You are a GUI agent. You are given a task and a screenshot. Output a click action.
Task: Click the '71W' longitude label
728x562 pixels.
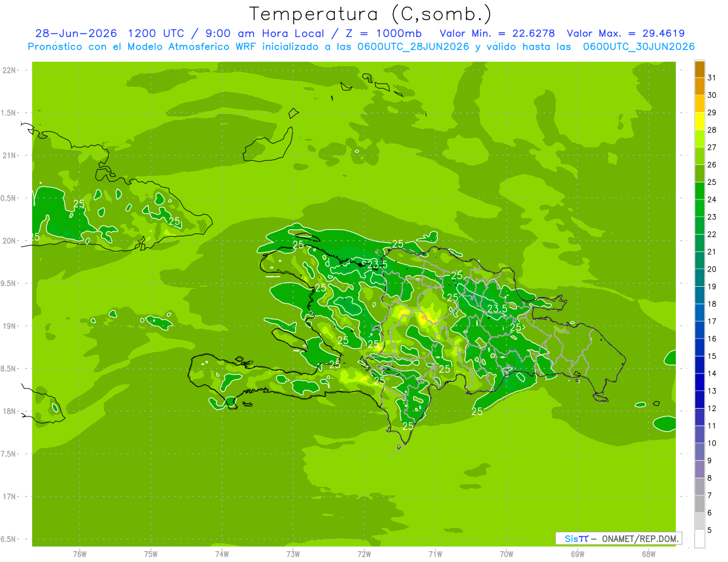[435, 554]
